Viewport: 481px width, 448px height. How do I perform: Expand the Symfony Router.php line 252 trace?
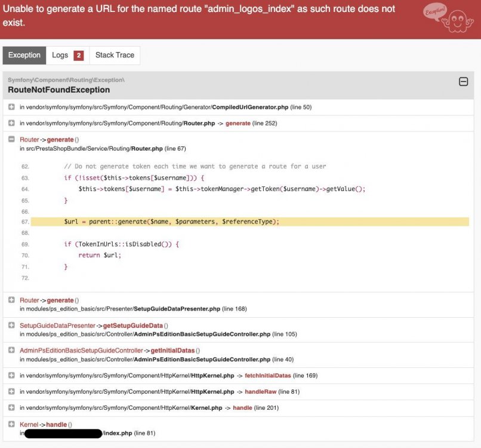pyautogui.click(x=11, y=123)
